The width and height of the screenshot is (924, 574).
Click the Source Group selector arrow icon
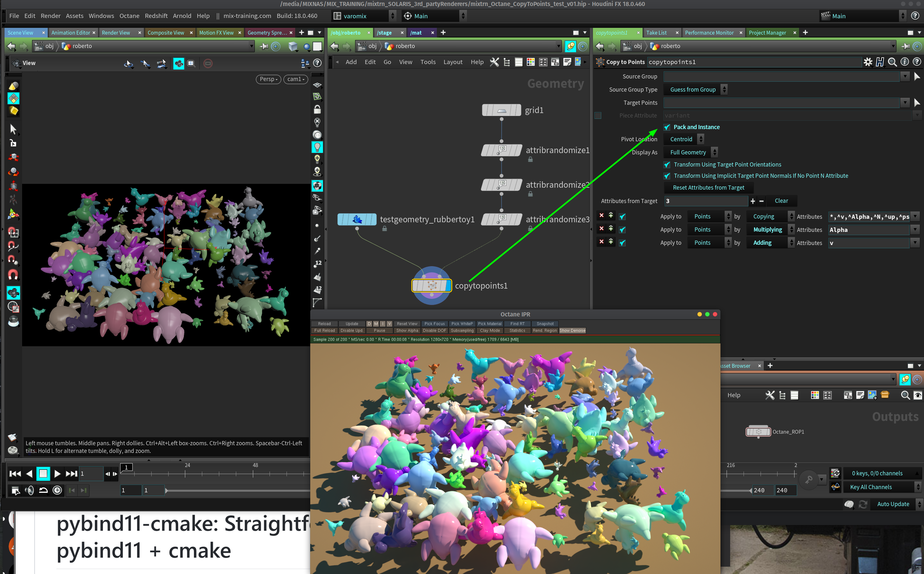coord(917,76)
